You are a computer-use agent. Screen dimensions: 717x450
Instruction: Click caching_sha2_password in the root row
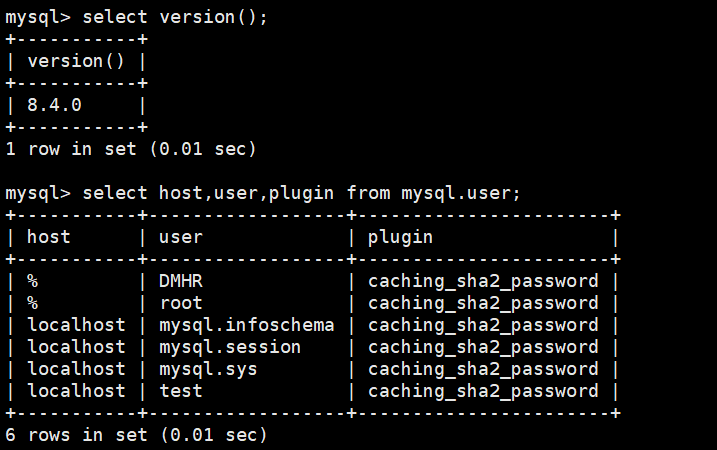click(x=483, y=303)
